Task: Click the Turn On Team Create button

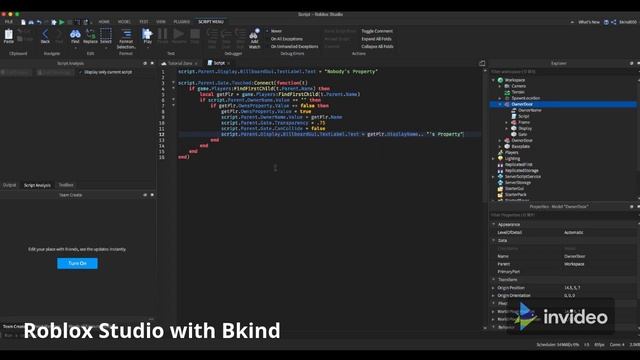Action: pyautogui.click(x=78, y=263)
